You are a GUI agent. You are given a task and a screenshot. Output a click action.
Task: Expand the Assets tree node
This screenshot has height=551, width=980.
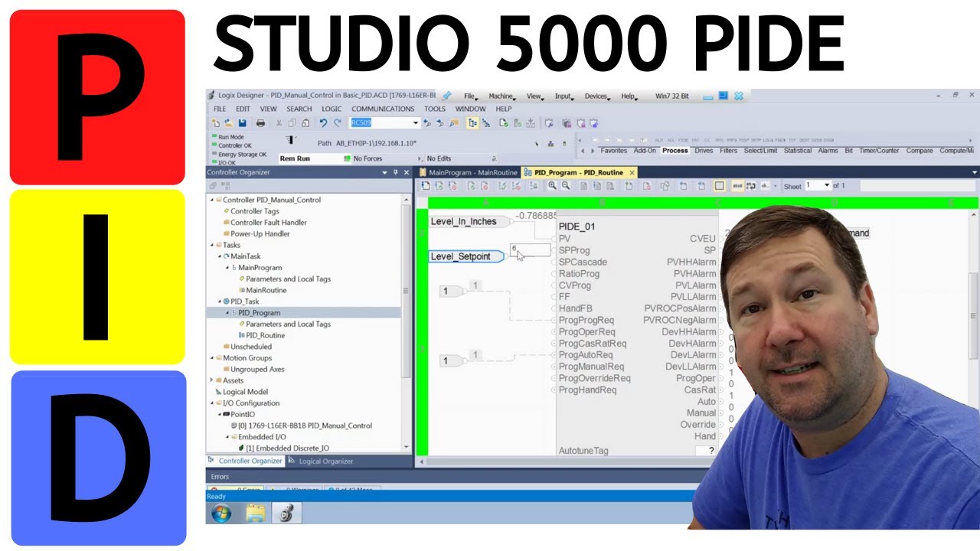[x=211, y=380]
